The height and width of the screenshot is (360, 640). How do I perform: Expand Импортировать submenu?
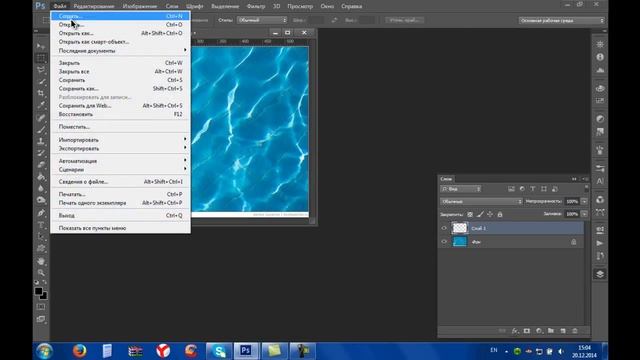(120, 140)
